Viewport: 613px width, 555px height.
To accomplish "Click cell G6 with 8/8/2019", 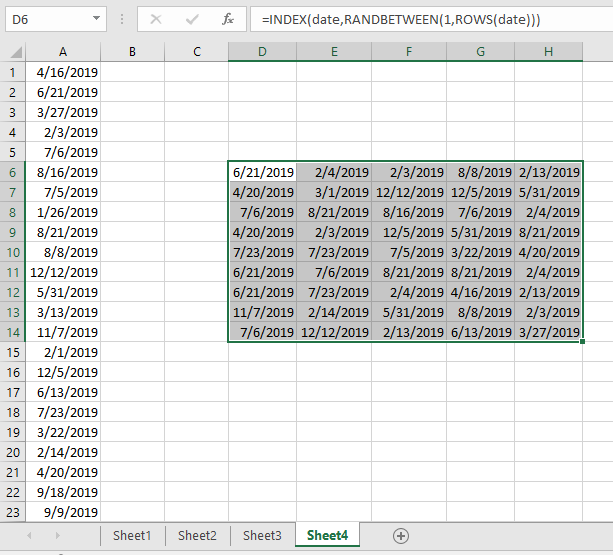I will pos(480,172).
